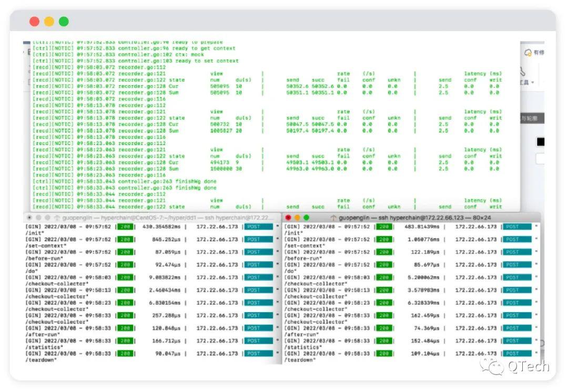Click the grey zoom button of the hyper/dd1 terminal
Image resolution: width=568 pixels, height=392 pixels.
click(47, 218)
